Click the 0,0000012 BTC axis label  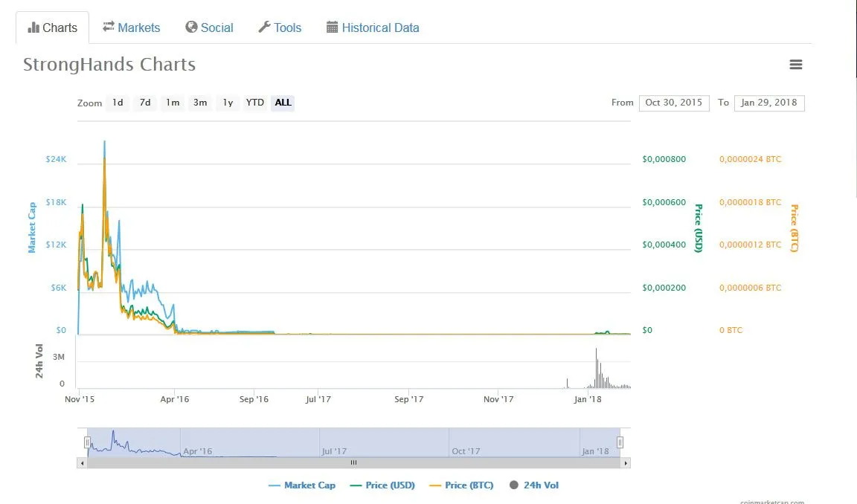(x=751, y=245)
